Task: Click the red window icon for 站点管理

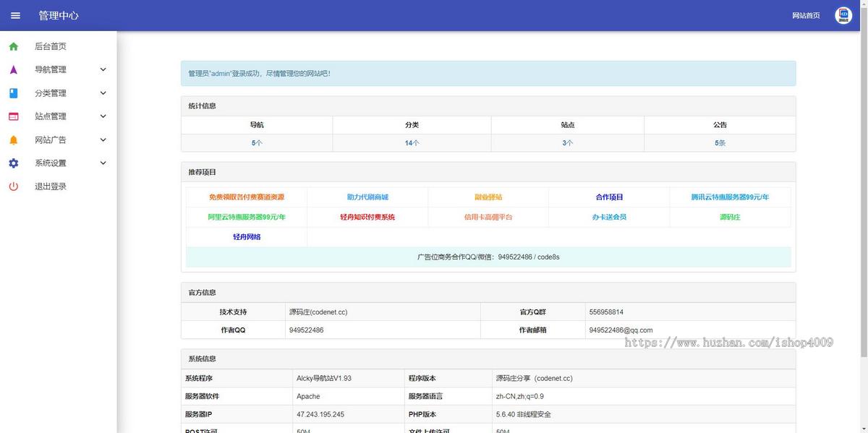Action: [14, 116]
